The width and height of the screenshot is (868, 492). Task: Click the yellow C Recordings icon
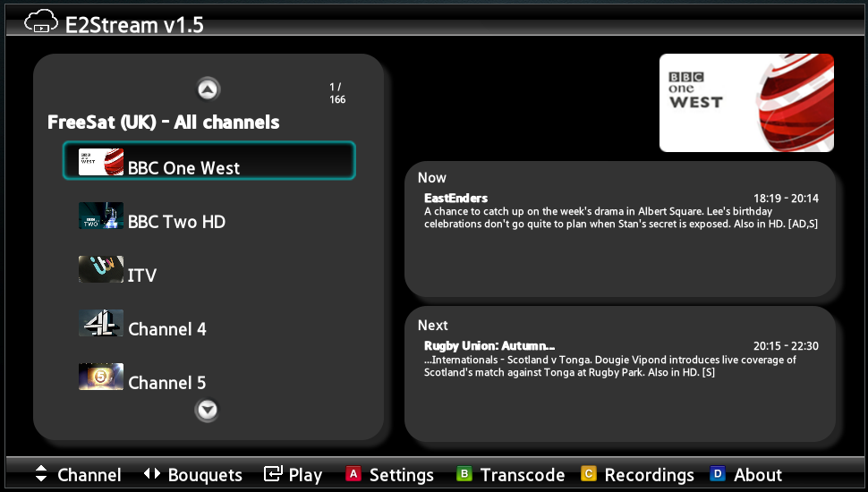[x=589, y=474]
